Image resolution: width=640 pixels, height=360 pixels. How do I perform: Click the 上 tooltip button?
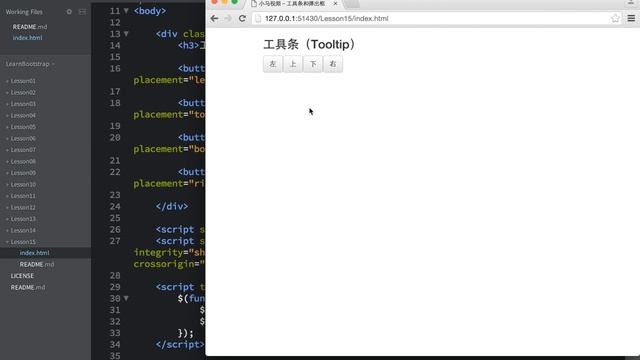(x=293, y=64)
